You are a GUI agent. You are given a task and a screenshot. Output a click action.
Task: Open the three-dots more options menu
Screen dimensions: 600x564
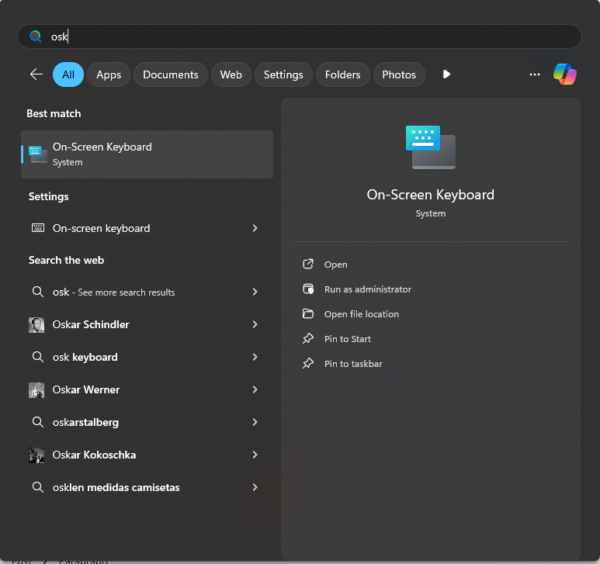(535, 75)
